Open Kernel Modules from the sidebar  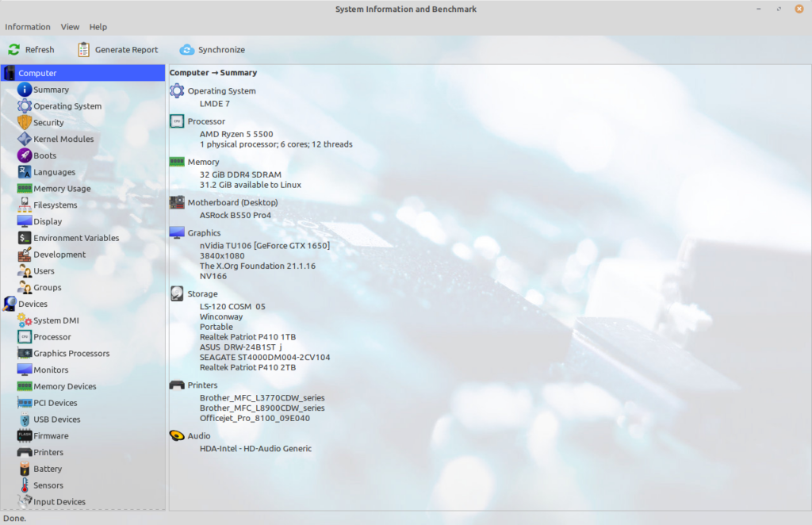[x=63, y=139]
